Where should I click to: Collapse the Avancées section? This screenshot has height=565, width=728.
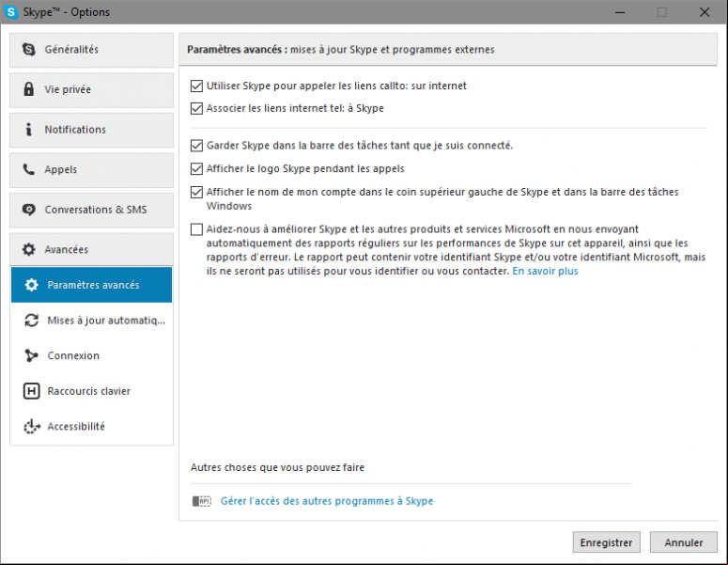(x=91, y=249)
